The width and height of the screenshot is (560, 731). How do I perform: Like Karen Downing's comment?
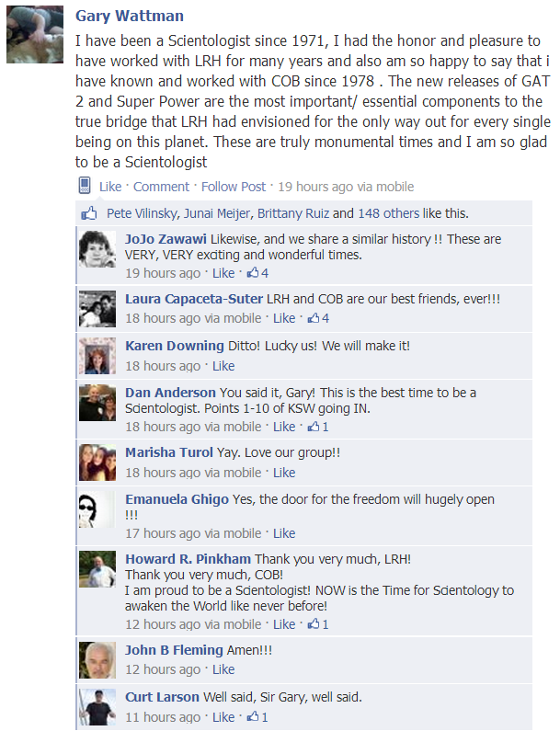[x=223, y=366]
